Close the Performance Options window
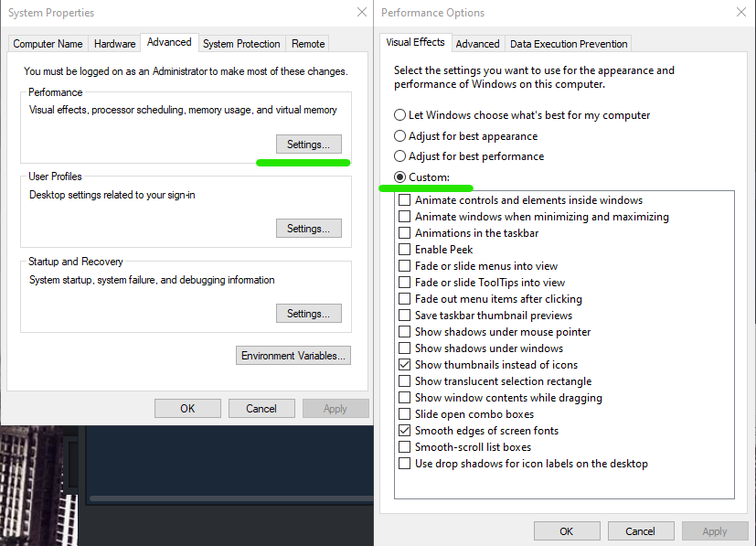This screenshot has height=546, width=756. tap(741, 12)
